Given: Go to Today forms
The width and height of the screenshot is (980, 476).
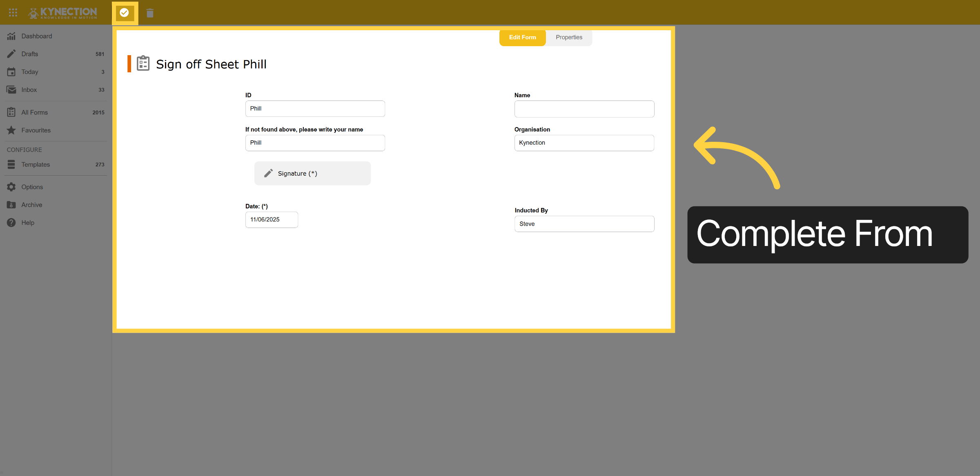Looking at the screenshot, I should tap(56, 72).
